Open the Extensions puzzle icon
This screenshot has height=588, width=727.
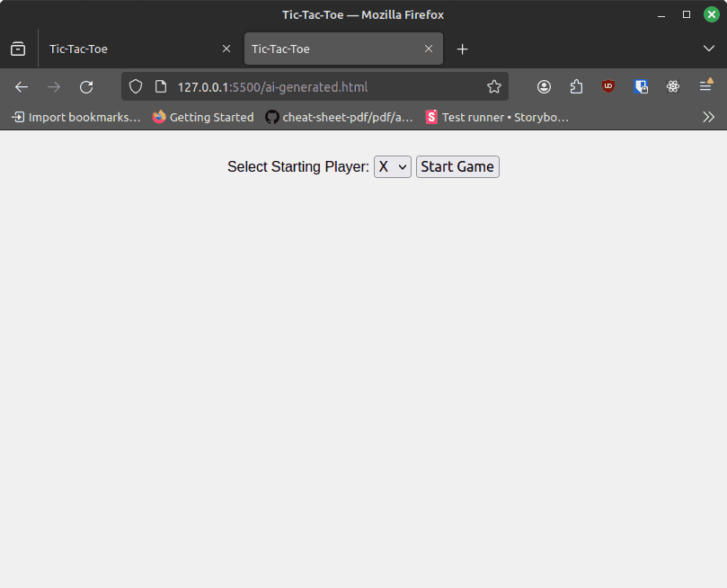pyautogui.click(x=576, y=87)
